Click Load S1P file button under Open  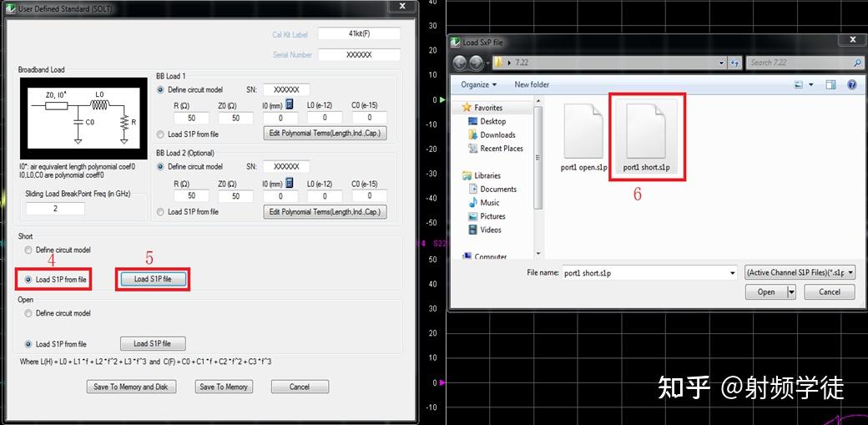(x=152, y=343)
